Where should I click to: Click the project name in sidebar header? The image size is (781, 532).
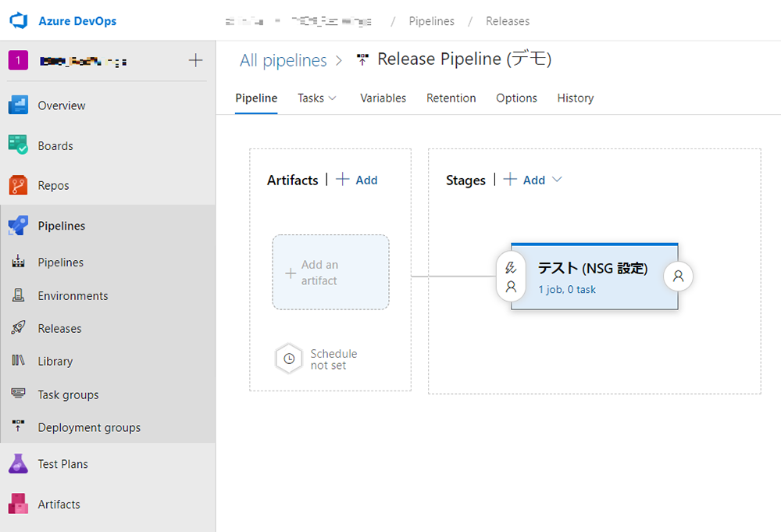click(x=84, y=61)
